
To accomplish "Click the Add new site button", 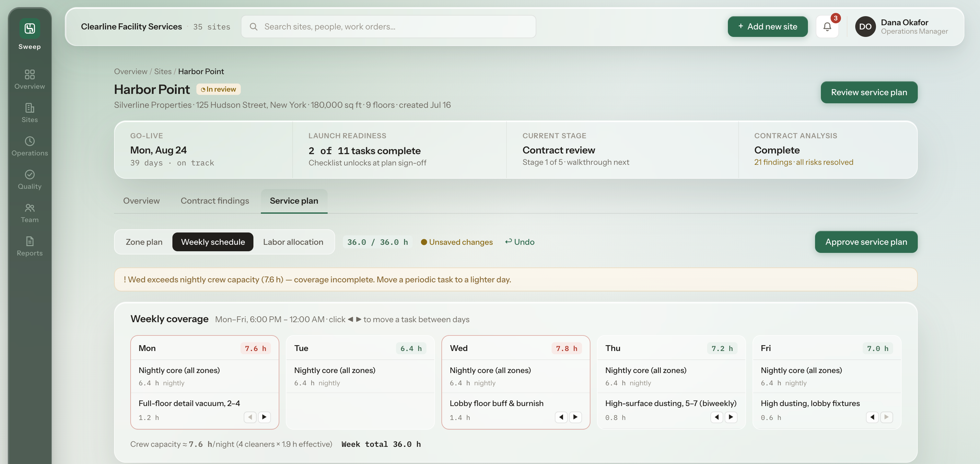I will [x=768, y=27].
